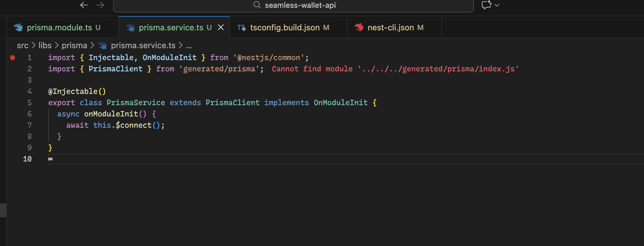Expand the chevron beside the chat icon
644x246 pixels.
[x=497, y=5]
